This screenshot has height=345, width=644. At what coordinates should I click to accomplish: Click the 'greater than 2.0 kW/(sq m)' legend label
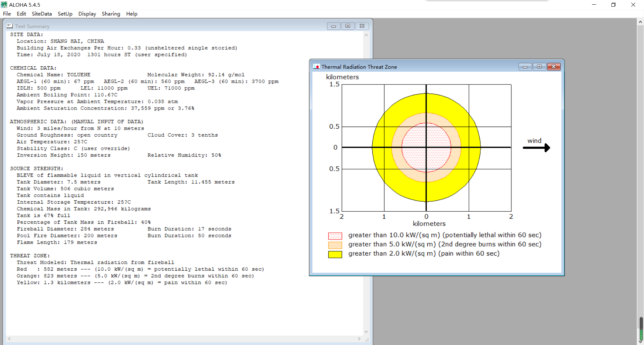424,254
